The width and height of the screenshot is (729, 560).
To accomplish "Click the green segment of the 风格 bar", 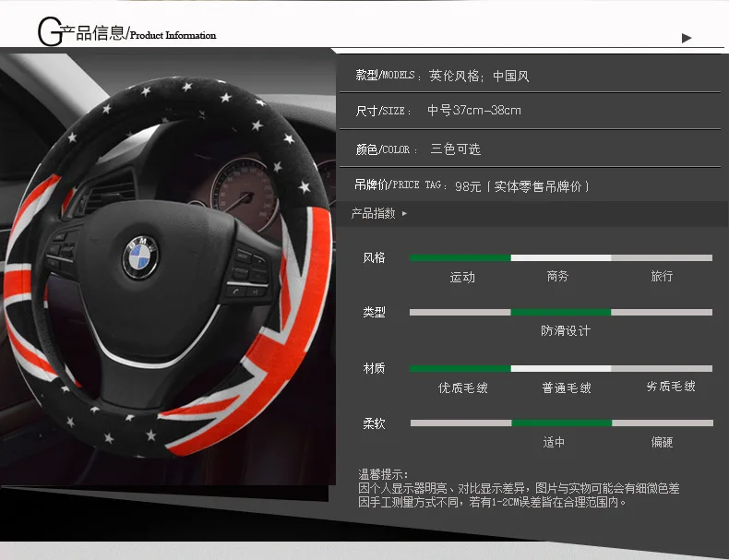I will tap(460, 258).
